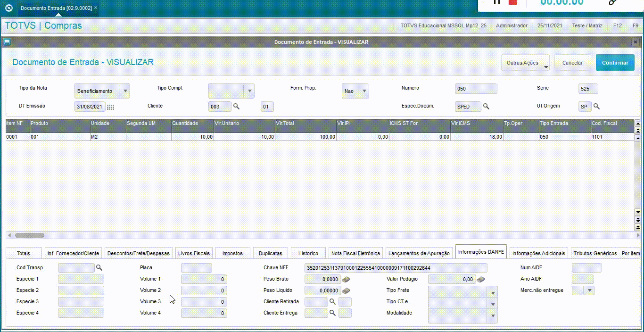This screenshot has width=644, height=332.
Task: Select the Unidade cell showing M2
Action: click(108, 137)
